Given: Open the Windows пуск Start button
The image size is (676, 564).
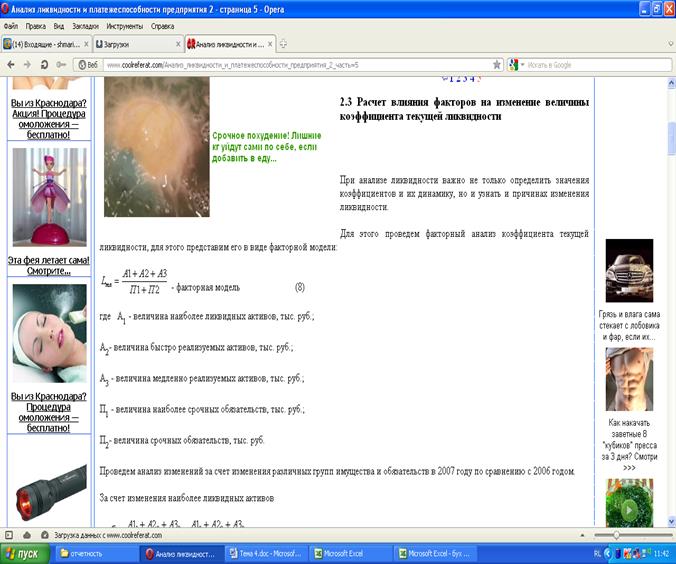Looking at the screenshot, I should point(25,554).
